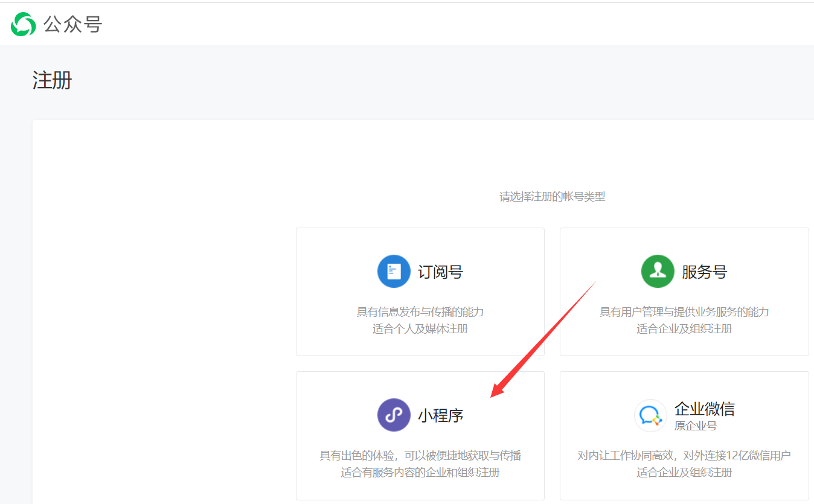The image size is (814, 504).
Task: Click the 注册 page heading
Action: (52, 80)
